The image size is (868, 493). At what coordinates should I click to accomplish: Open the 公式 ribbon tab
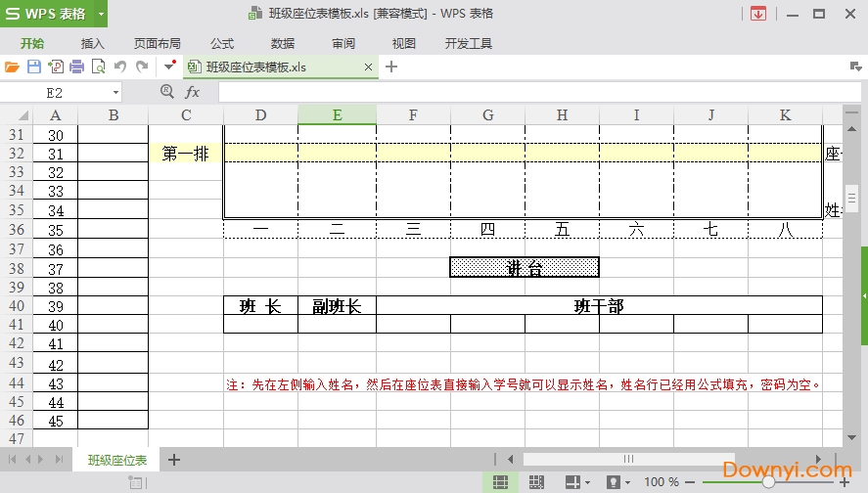(x=222, y=44)
